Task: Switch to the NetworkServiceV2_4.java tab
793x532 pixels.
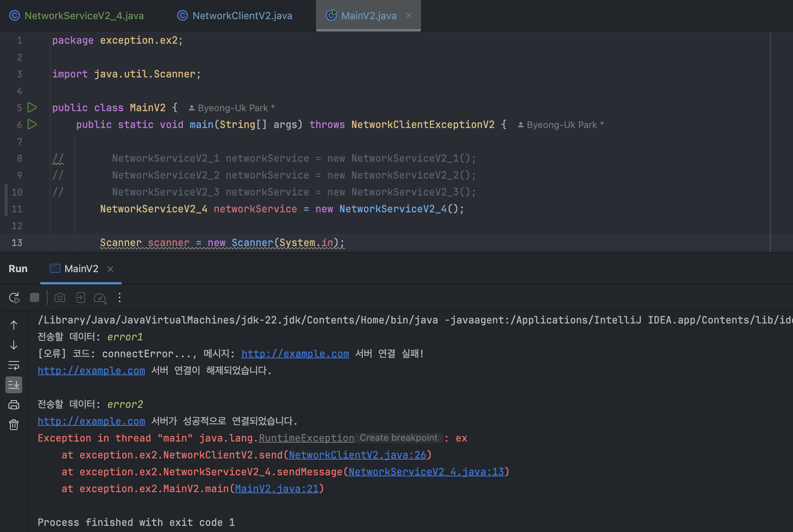Action: 84,16
